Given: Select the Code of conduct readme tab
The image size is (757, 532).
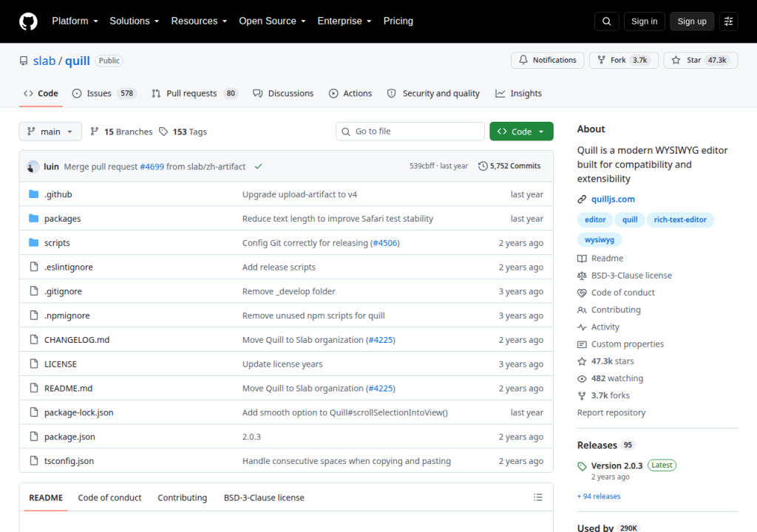Looking at the screenshot, I should (109, 498).
